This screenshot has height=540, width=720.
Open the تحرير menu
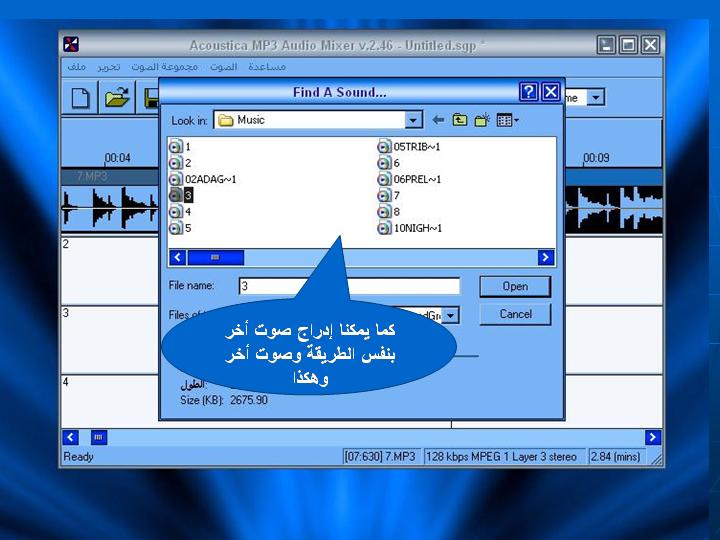point(108,67)
